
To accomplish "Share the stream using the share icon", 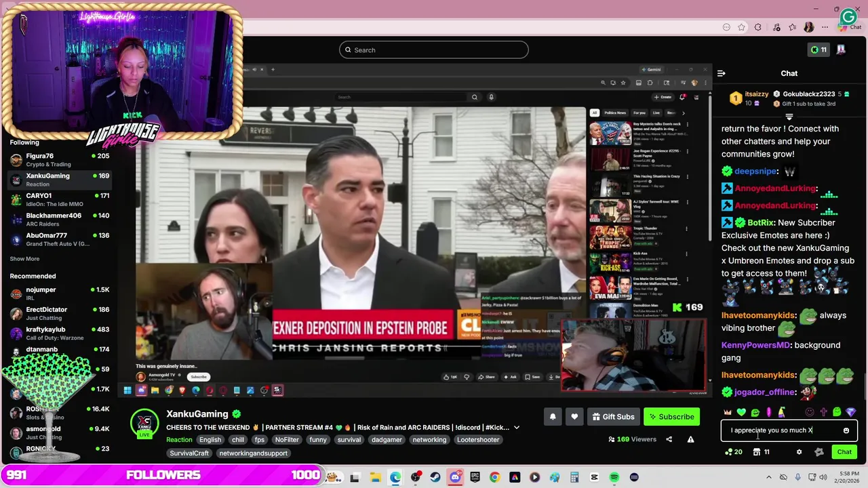I will point(669,439).
